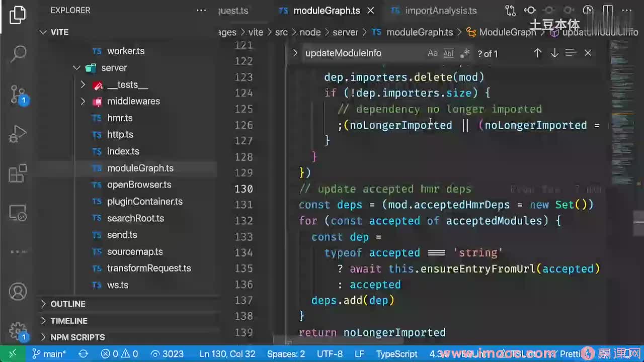The image size is (644, 362).
Task: Expand replace field in find widget
Action: 295,53
